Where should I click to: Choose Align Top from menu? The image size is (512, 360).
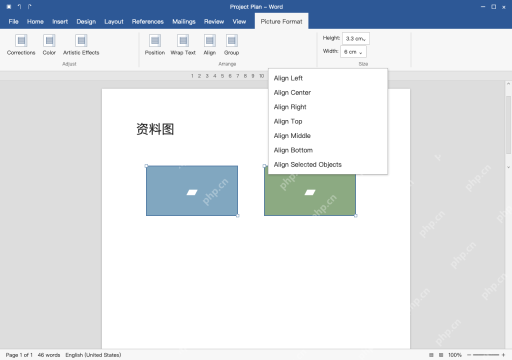tap(328, 121)
